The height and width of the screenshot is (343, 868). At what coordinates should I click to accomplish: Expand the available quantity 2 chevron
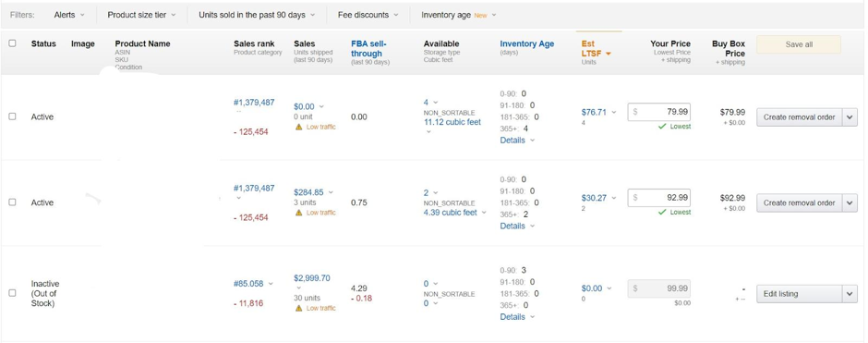435,193
